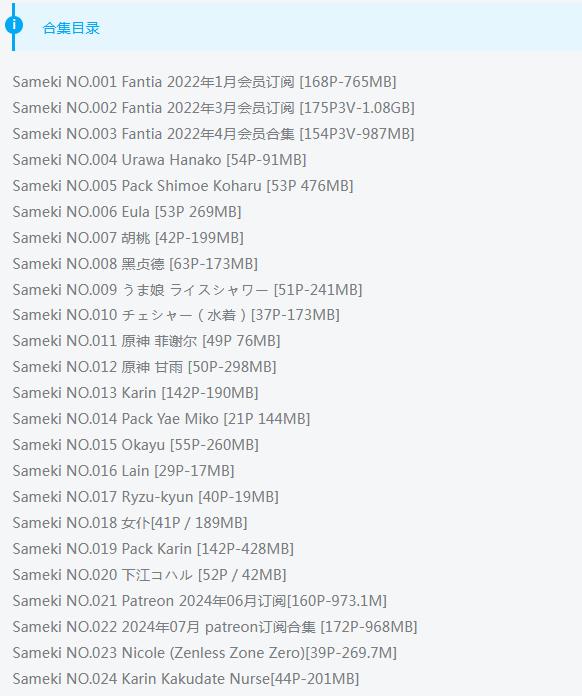582x696 pixels.
Task: Open the Sameki NO.004 Urawa Hanako entry
Action: [x=159, y=160]
